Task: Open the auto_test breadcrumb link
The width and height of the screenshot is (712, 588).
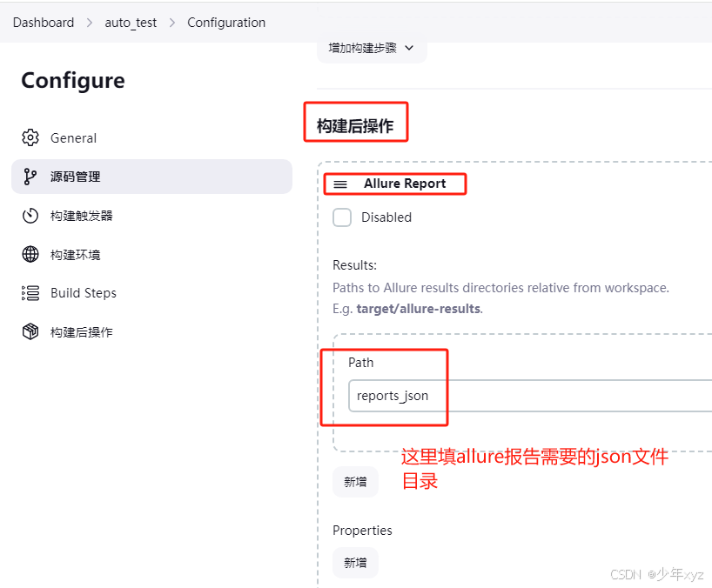Action: pos(131,23)
